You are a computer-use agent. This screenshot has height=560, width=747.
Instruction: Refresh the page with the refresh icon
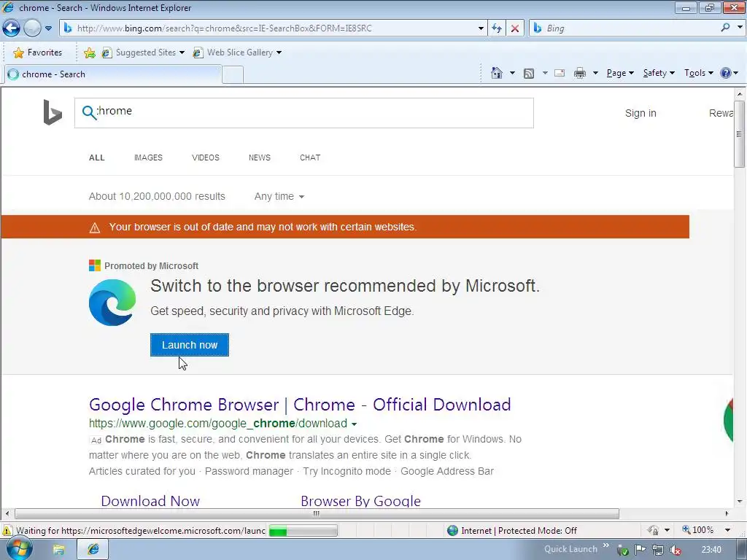(x=496, y=28)
